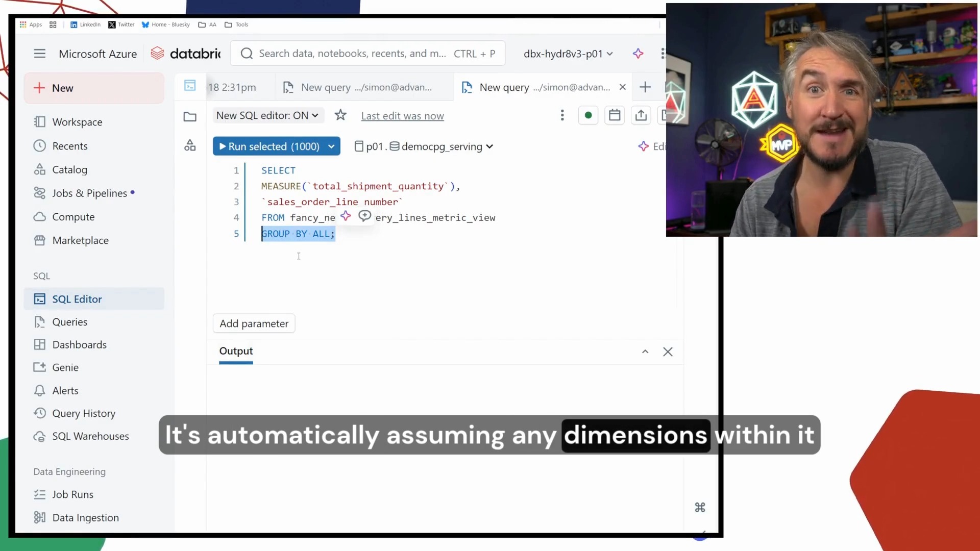Viewport: 980px width, 551px height.
Task: Click the app switcher bookmark icon
Action: pyautogui.click(x=53, y=24)
